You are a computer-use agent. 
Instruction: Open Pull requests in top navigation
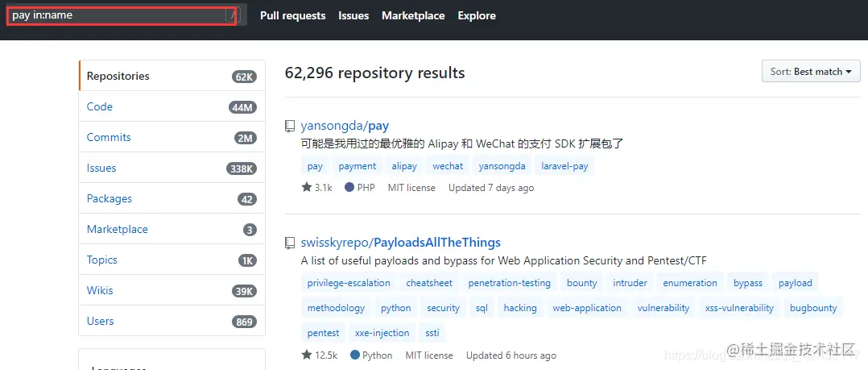[x=293, y=16]
